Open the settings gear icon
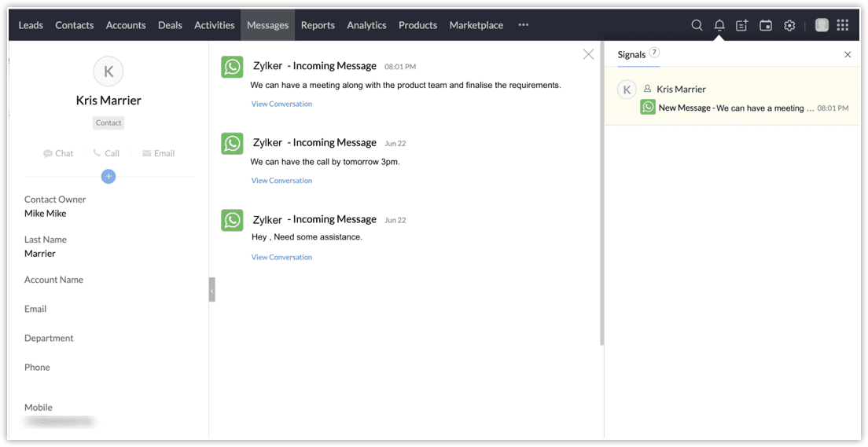This screenshot has height=447, width=868. pos(789,25)
